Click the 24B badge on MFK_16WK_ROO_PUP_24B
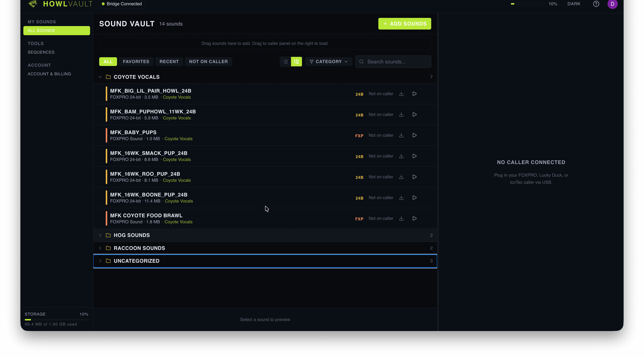Screen dimensions: 644x358 [359, 177]
